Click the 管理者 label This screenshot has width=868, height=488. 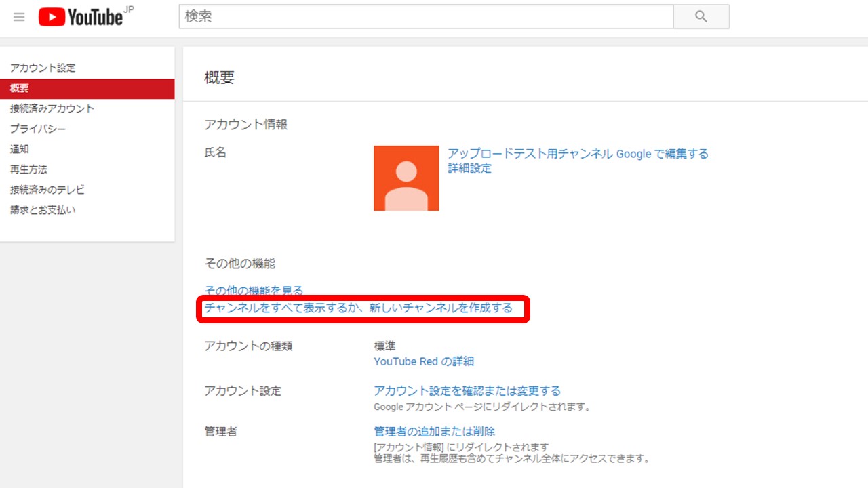coord(221,432)
